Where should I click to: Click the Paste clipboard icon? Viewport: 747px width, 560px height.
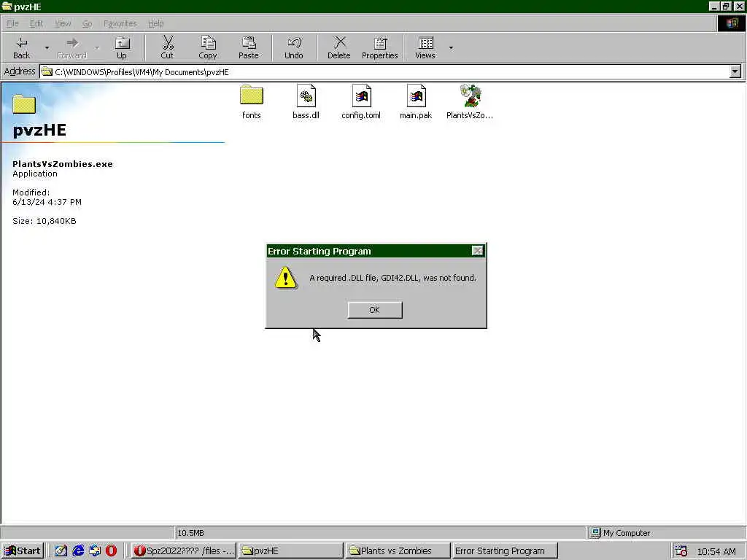[249, 43]
